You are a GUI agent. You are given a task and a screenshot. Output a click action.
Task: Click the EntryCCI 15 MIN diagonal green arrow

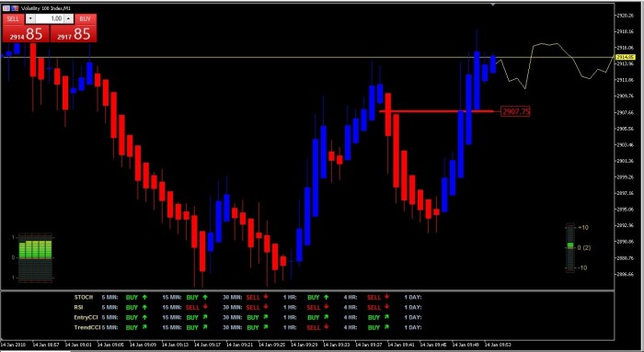pos(205,317)
